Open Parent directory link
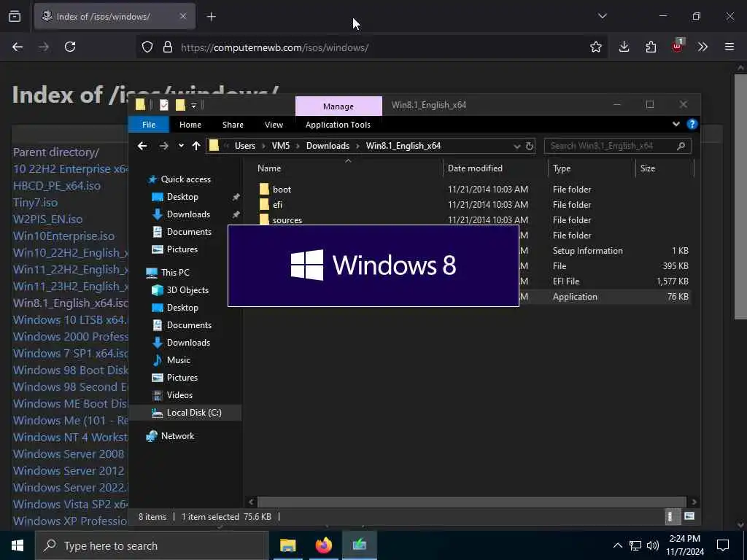747x560 pixels. (55, 152)
